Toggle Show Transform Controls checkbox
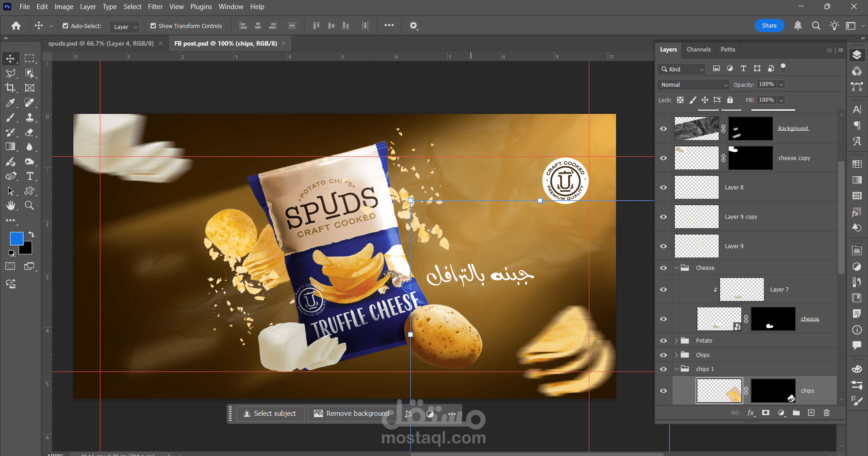This screenshot has height=456, width=868. pyautogui.click(x=153, y=26)
